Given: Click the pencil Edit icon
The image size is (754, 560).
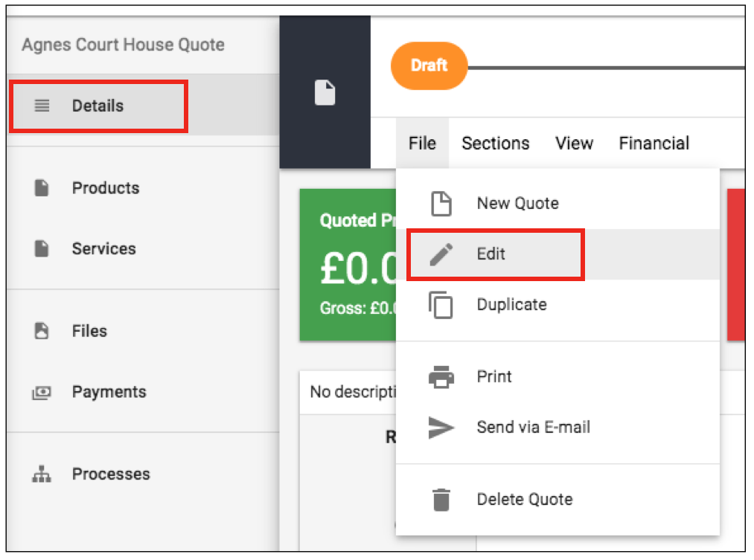Looking at the screenshot, I should coord(441,254).
